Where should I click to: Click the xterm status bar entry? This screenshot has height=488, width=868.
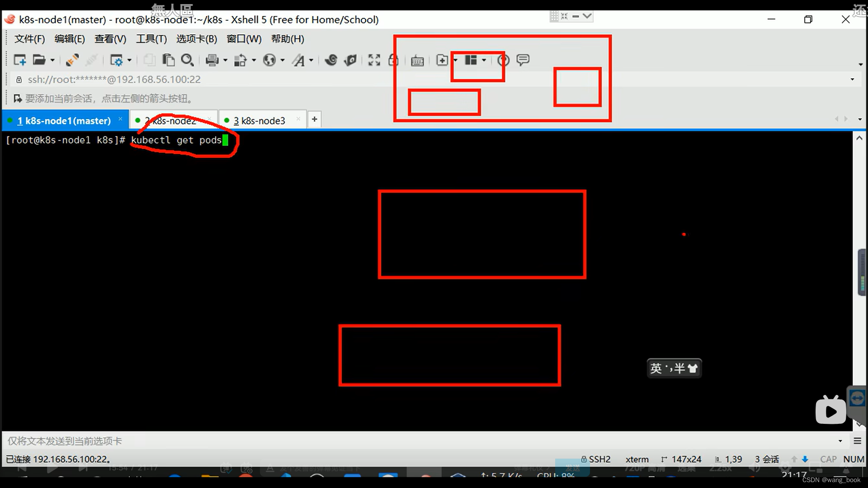click(637, 459)
